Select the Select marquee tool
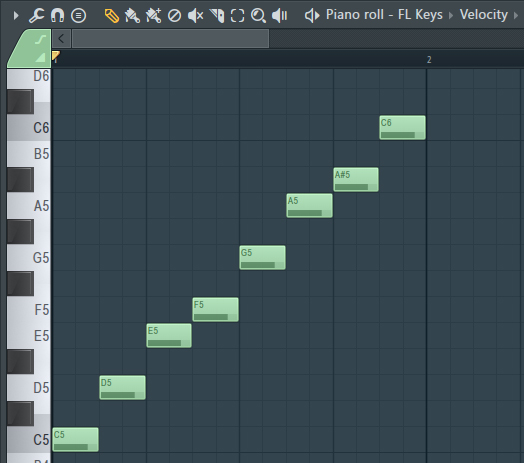This screenshot has width=524, height=463. click(238, 15)
